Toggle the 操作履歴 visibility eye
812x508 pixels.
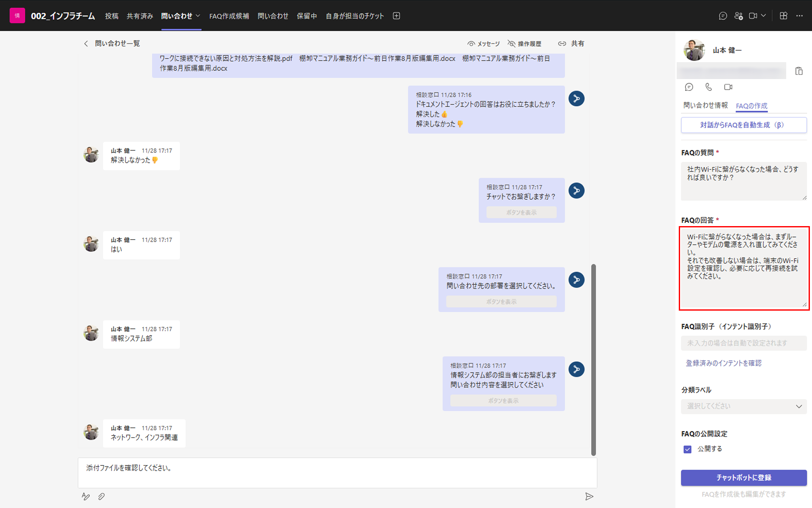(524, 44)
